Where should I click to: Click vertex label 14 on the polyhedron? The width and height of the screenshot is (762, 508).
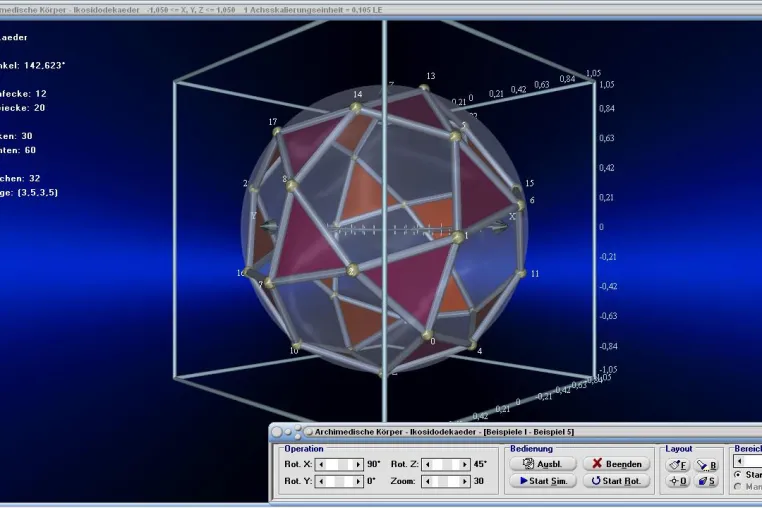click(358, 94)
